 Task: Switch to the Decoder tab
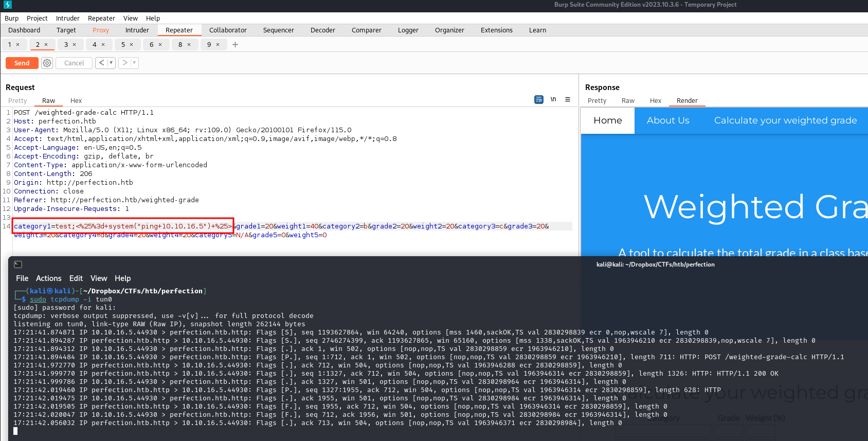(323, 30)
